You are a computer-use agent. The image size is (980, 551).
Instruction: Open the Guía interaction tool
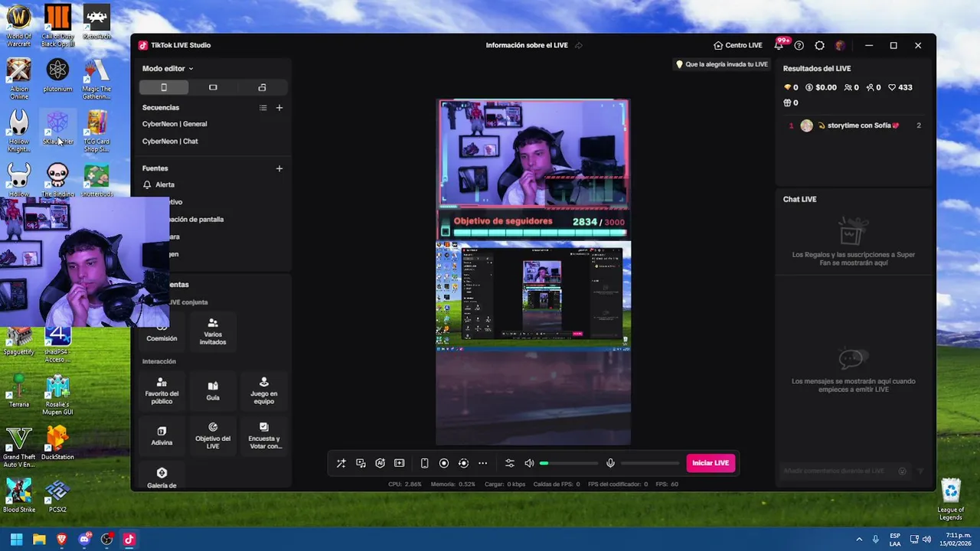pos(213,391)
